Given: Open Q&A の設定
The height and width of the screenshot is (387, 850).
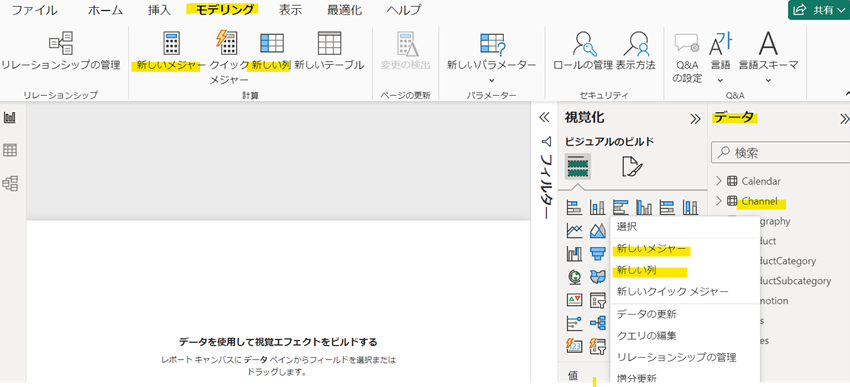Looking at the screenshot, I should pos(687,43).
